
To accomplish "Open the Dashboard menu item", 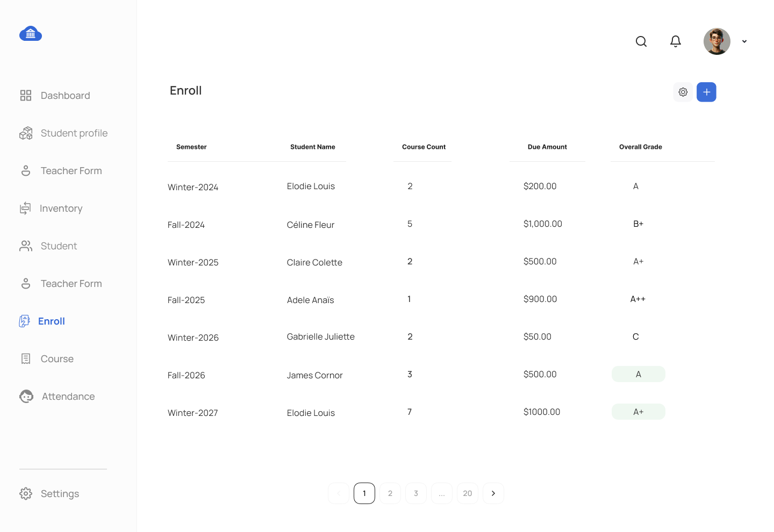I will 66,96.
